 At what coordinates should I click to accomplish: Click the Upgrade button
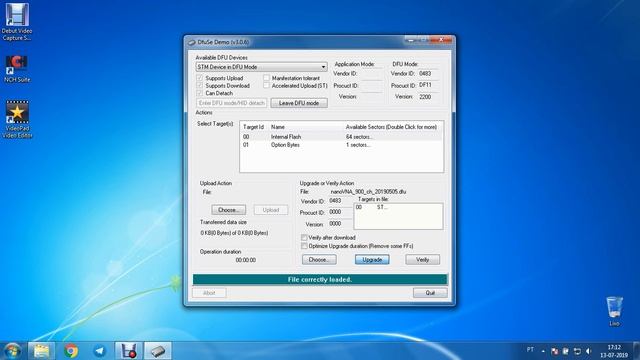pos(372,260)
